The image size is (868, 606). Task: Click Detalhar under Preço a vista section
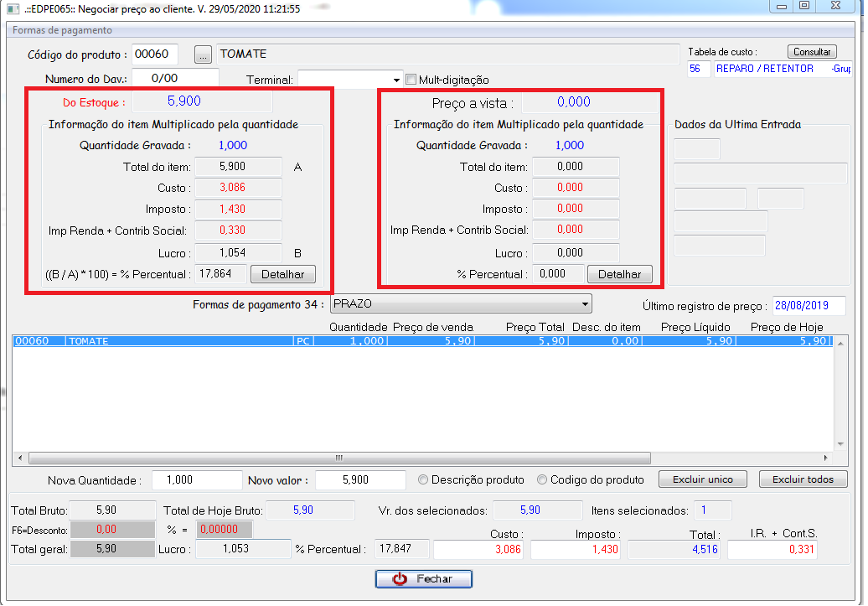(x=619, y=274)
